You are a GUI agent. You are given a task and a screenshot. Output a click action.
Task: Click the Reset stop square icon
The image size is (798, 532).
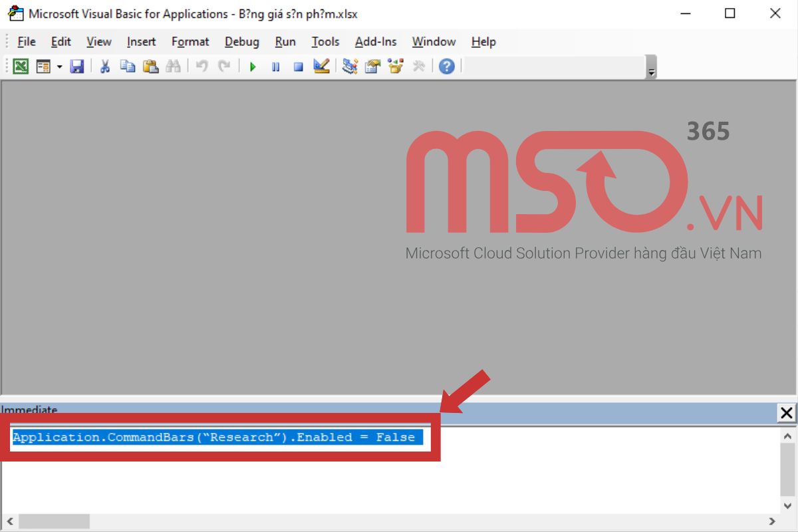tap(299, 66)
